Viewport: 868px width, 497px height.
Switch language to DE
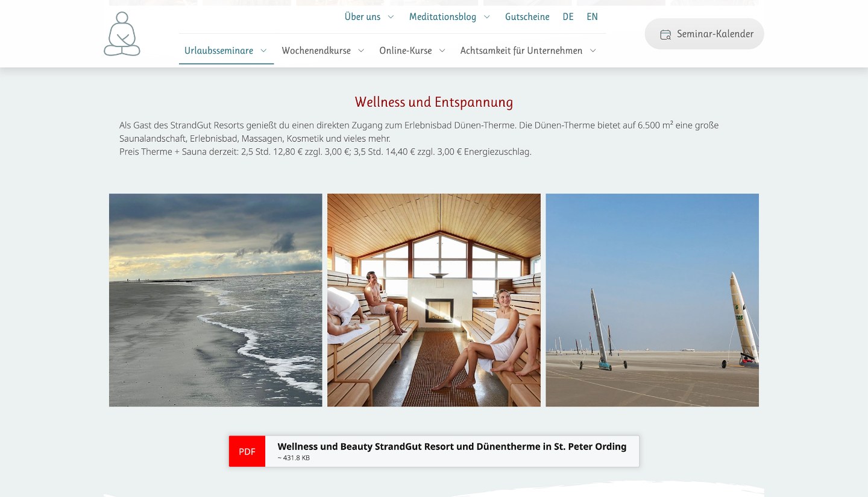click(x=568, y=17)
